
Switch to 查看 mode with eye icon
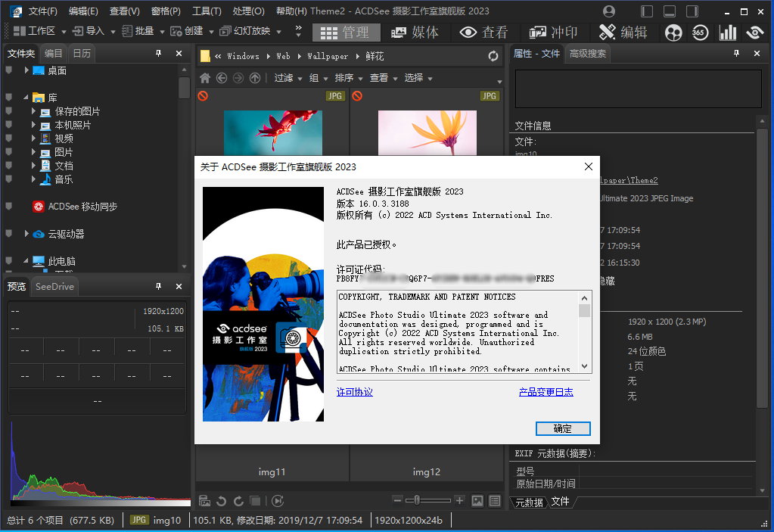tap(483, 33)
